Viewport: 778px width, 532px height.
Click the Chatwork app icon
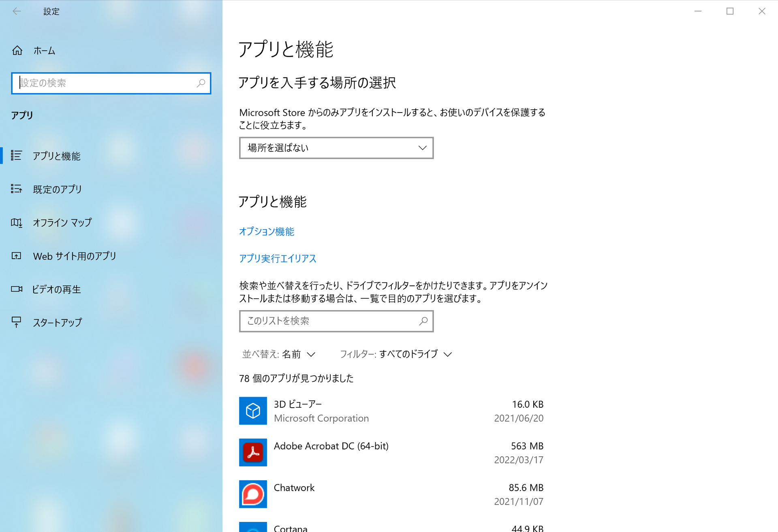pyautogui.click(x=253, y=494)
